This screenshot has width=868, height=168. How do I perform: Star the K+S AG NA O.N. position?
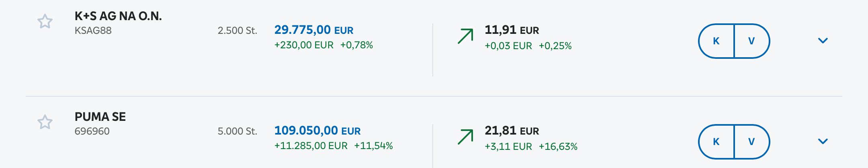(45, 21)
